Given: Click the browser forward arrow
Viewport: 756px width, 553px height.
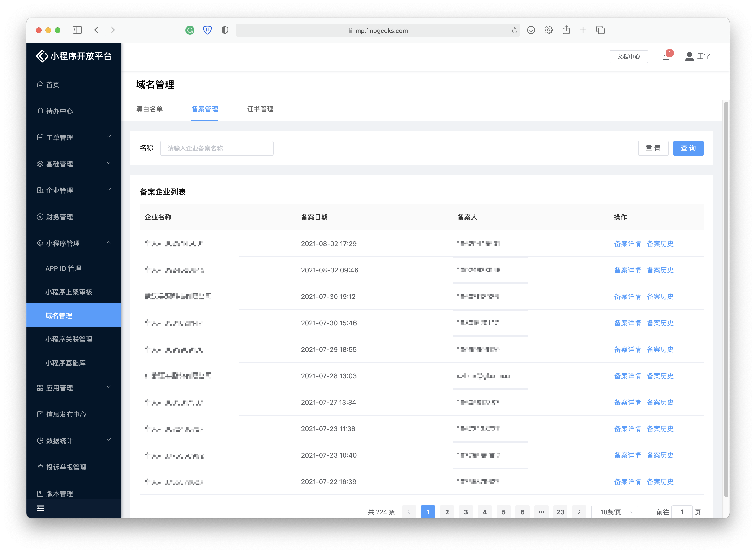Looking at the screenshot, I should (113, 30).
